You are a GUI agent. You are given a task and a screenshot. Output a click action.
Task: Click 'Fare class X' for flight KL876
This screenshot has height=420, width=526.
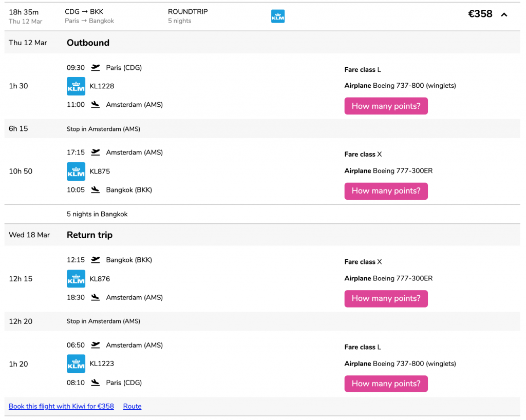click(363, 262)
